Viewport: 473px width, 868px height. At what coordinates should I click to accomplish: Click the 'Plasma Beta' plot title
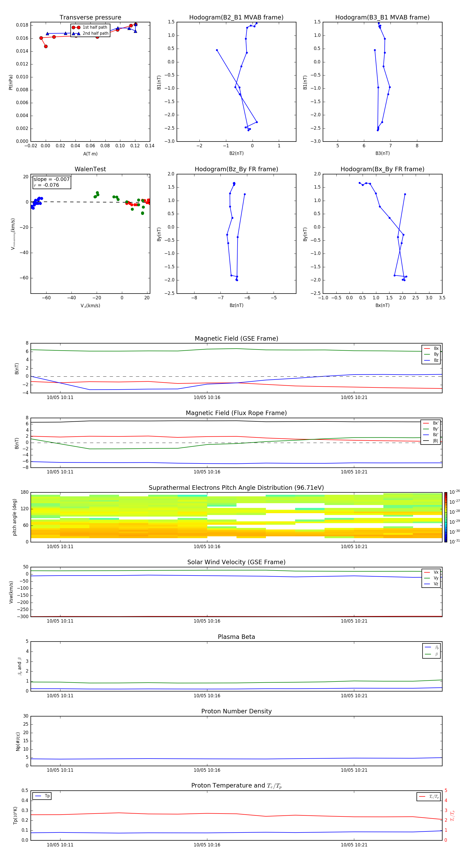pos(236,637)
